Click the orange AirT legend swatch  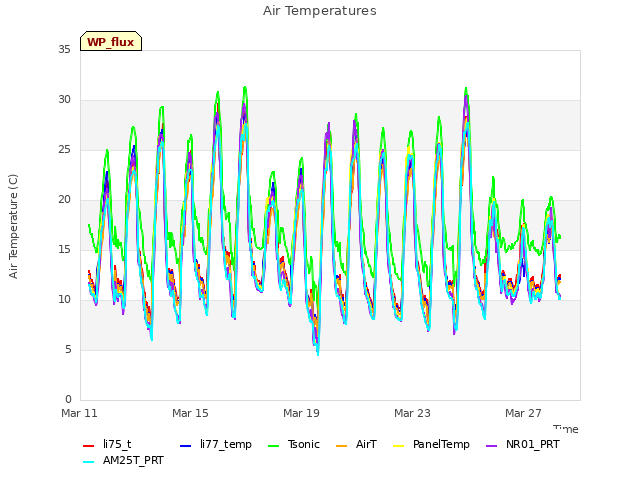pos(341,446)
